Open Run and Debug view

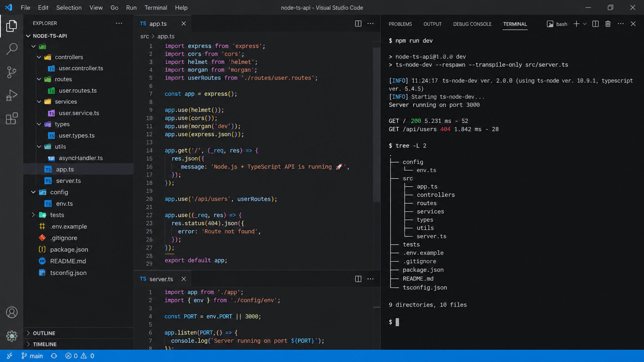(12, 95)
